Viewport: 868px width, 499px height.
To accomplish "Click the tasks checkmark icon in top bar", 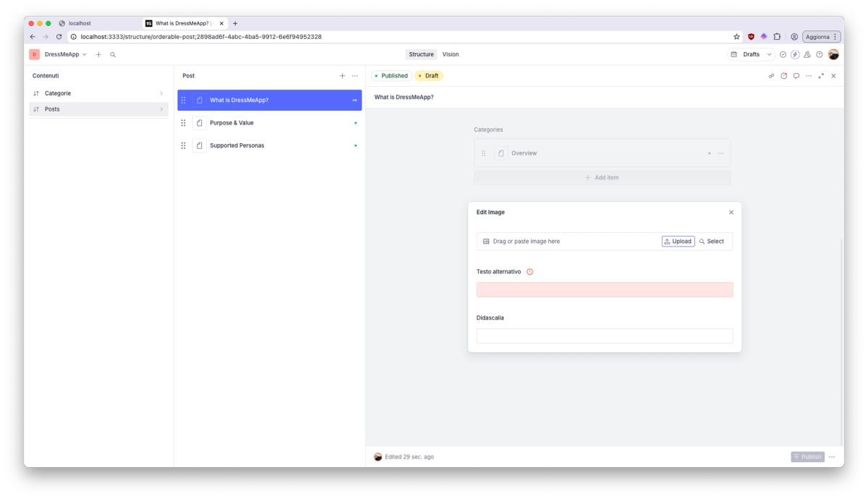I will tap(782, 54).
